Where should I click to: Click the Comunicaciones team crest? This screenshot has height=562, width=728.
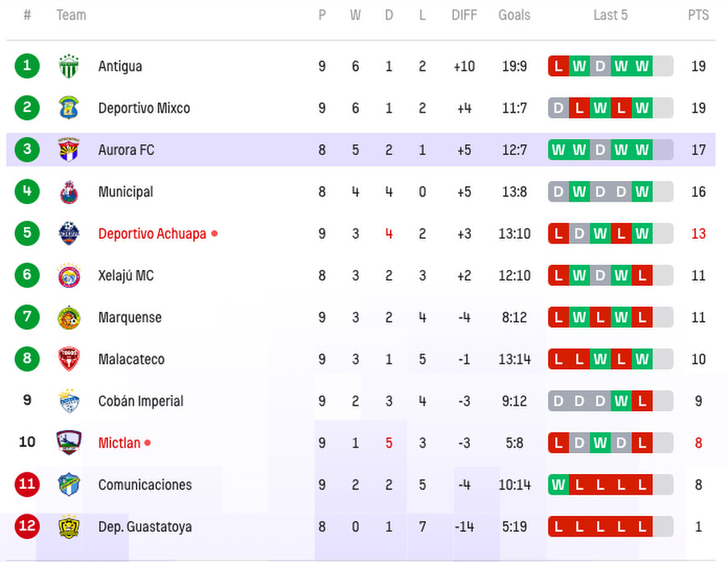click(x=69, y=485)
